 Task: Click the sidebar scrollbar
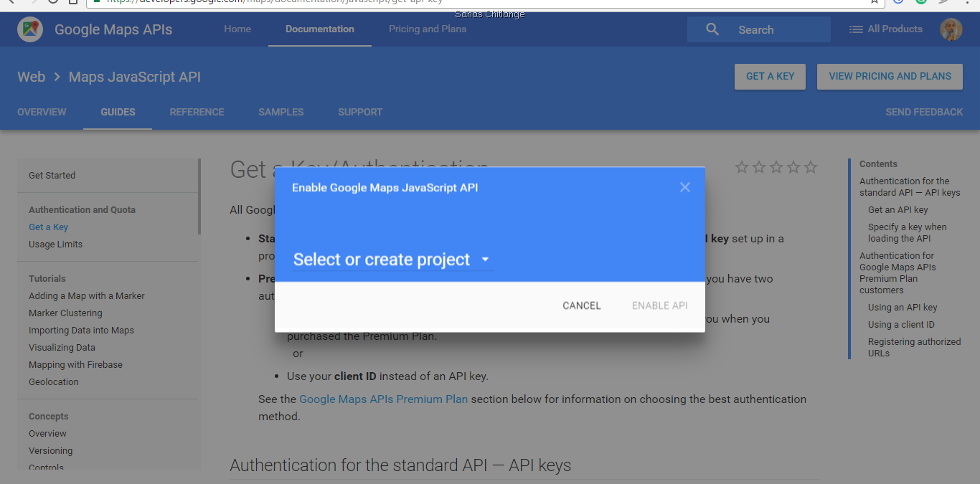[199, 196]
